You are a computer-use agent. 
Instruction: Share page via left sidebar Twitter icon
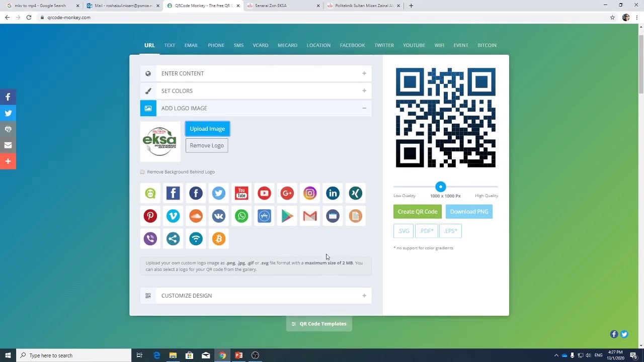(x=8, y=113)
